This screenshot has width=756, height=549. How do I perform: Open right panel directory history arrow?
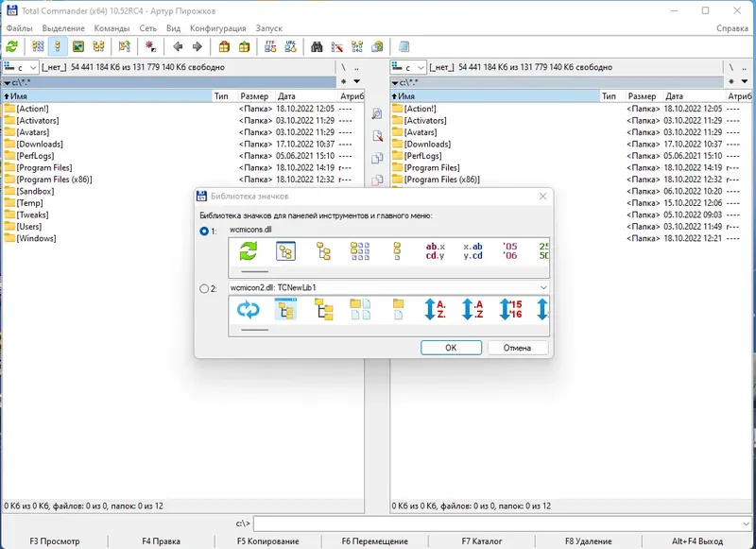745,81
